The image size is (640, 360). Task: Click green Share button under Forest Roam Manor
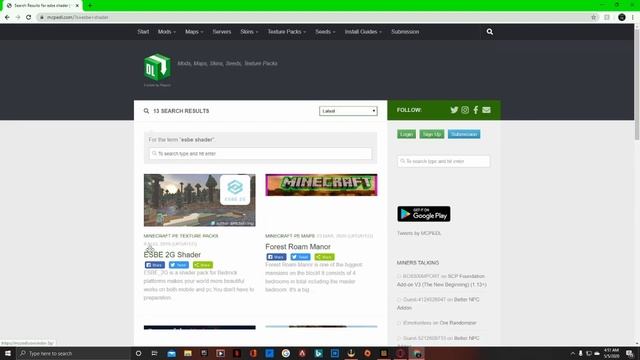(324, 257)
